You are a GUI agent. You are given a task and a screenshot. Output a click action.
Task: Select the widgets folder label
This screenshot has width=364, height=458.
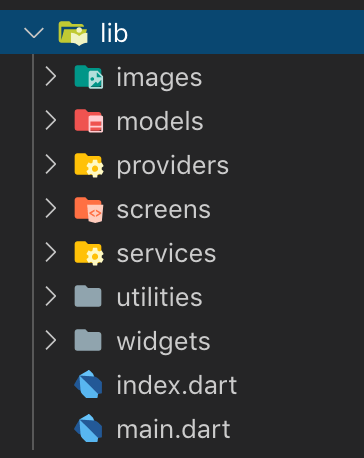point(163,341)
